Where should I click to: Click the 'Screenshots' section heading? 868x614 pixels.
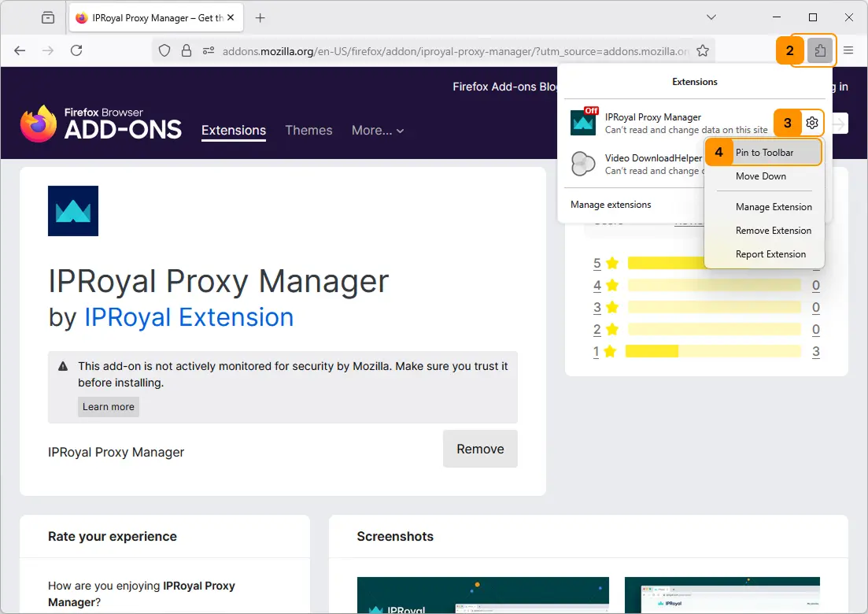(395, 537)
